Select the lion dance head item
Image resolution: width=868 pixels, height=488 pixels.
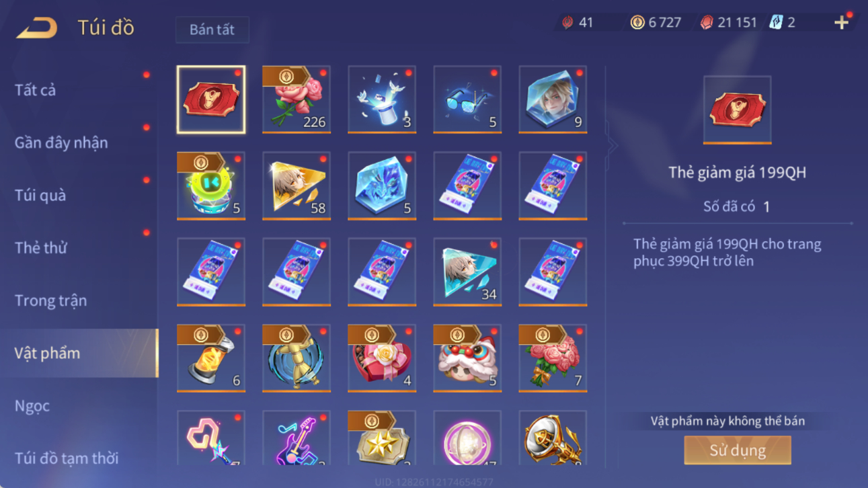(x=467, y=358)
